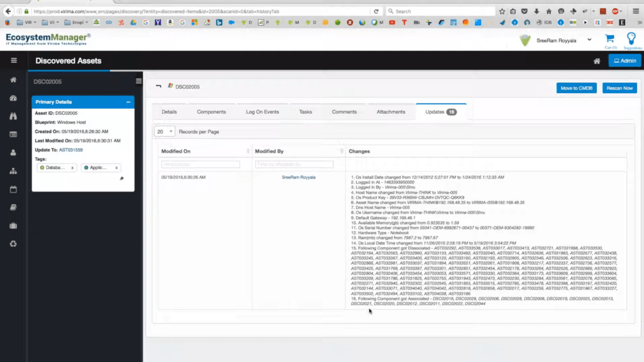Click the Move to CMDB button
This screenshot has height=362, width=644.
pyautogui.click(x=576, y=88)
